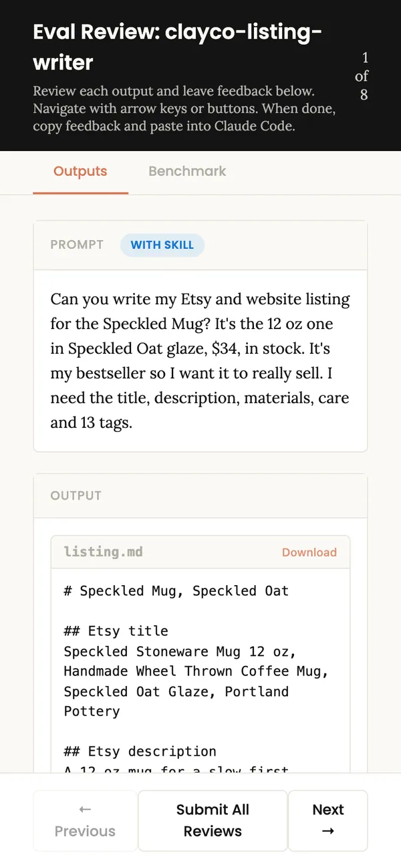This screenshot has width=401, height=868.
Task: Select the Outputs tab
Action: coord(80,171)
